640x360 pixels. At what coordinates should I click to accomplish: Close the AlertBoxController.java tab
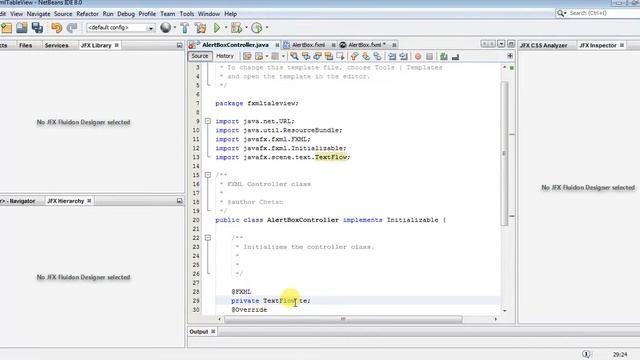click(277, 45)
